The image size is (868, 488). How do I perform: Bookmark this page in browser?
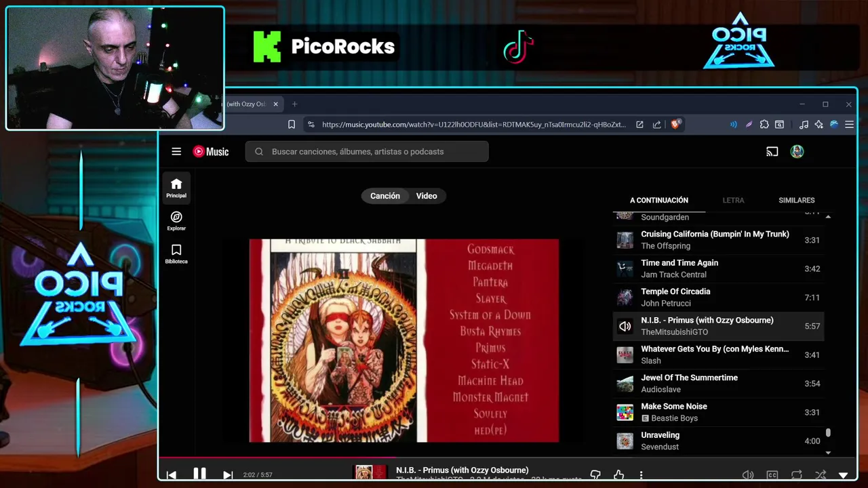tap(292, 125)
